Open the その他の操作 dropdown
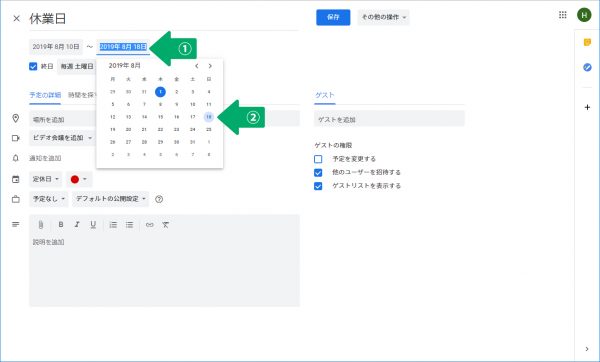Image resolution: width=600 pixels, height=362 pixels. pyautogui.click(x=383, y=17)
